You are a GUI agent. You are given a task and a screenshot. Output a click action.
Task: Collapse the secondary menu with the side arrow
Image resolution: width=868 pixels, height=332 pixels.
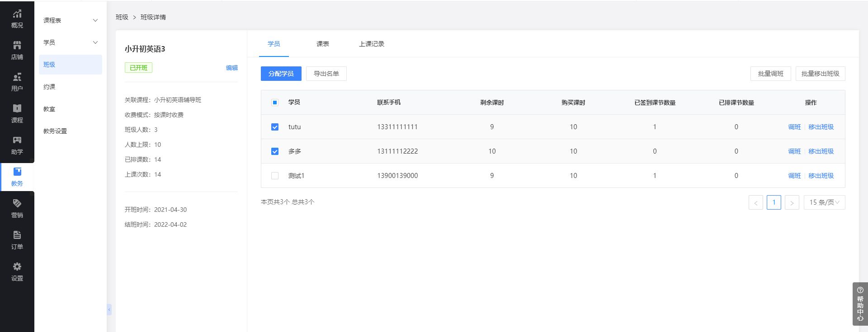pyautogui.click(x=109, y=309)
